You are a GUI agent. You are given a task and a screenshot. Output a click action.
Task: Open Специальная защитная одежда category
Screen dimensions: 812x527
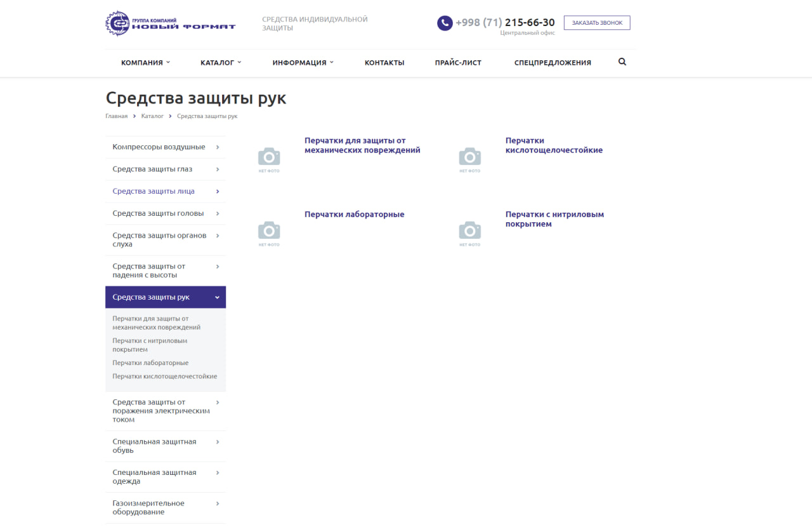point(166,477)
